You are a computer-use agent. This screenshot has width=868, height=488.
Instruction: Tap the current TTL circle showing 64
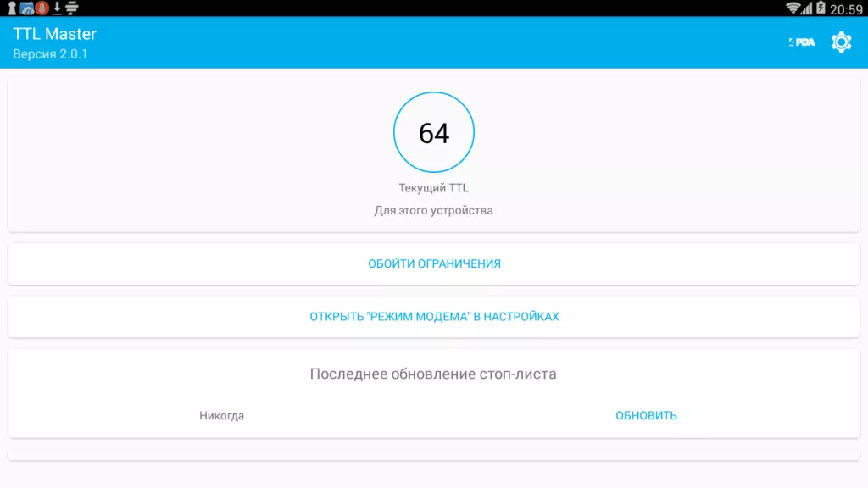coord(434,132)
